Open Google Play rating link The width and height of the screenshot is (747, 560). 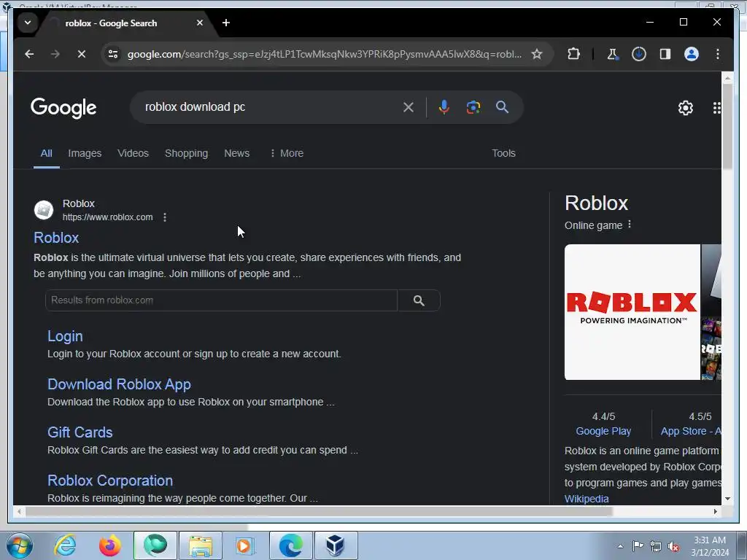(603, 432)
